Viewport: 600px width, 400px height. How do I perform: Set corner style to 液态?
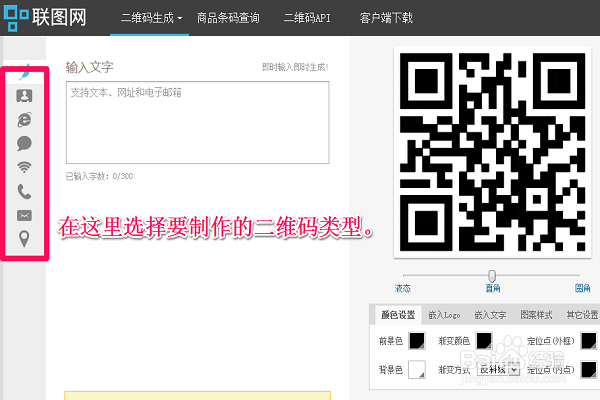click(x=403, y=288)
